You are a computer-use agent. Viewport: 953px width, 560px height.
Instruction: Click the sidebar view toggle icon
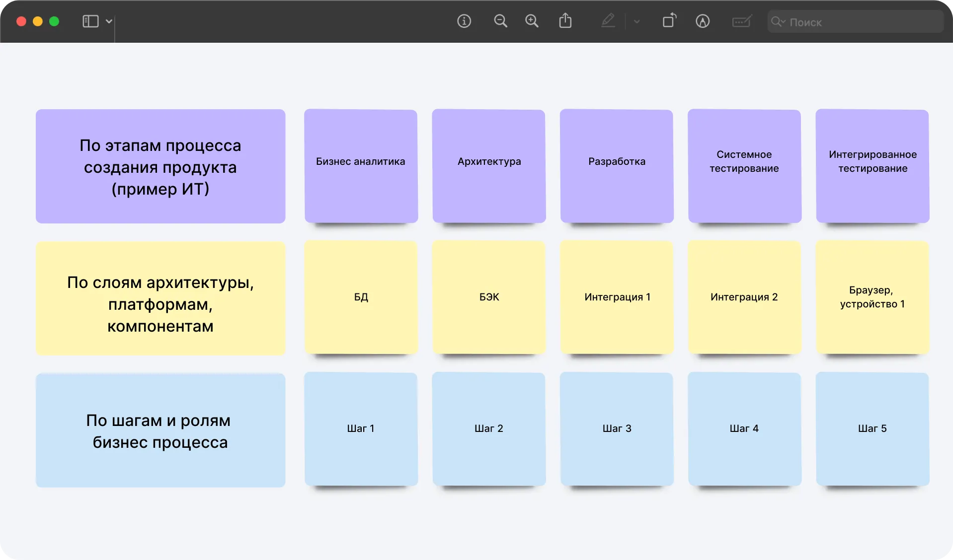point(90,21)
